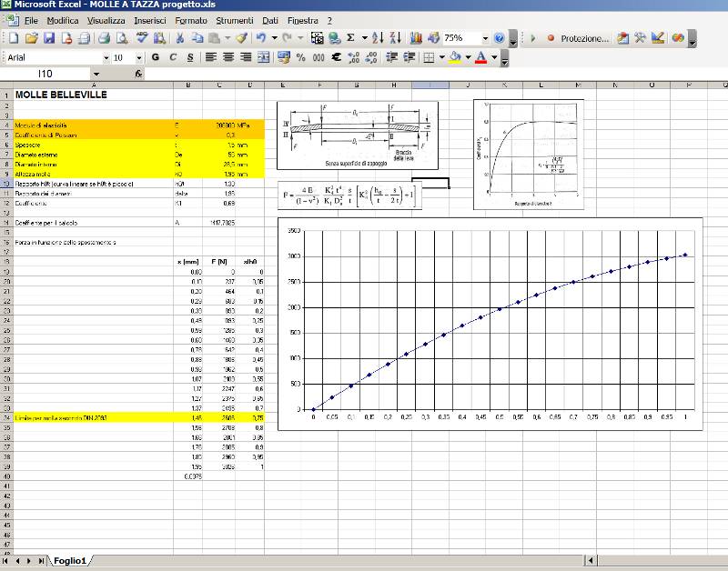Select the Belleville spring diagram image
The width and height of the screenshot is (728, 571).
tap(358, 135)
